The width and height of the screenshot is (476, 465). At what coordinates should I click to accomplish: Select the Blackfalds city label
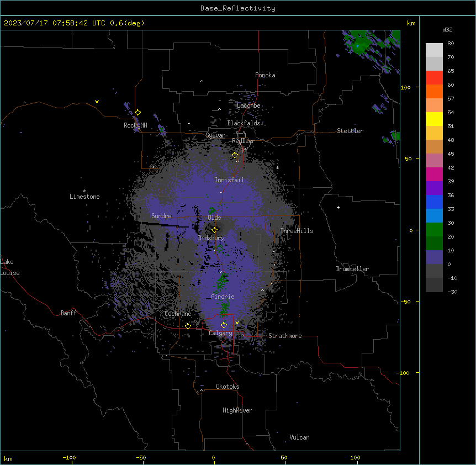pyautogui.click(x=244, y=123)
